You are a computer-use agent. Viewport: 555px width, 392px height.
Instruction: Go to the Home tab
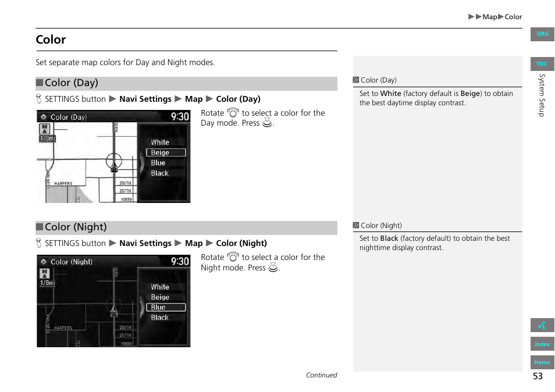pyautogui.click(x=542, y=362)
